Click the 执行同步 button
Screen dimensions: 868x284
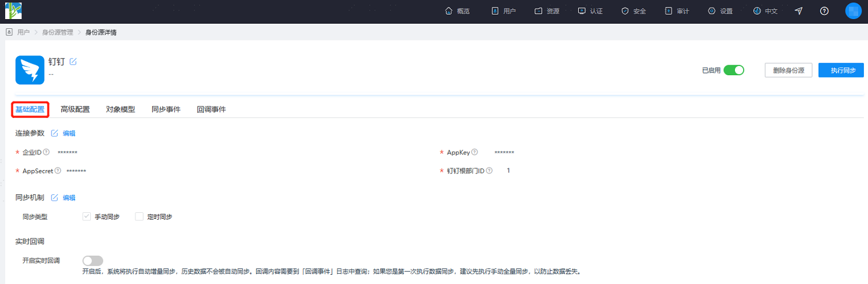pyautogui.click(x=841, y=70)
